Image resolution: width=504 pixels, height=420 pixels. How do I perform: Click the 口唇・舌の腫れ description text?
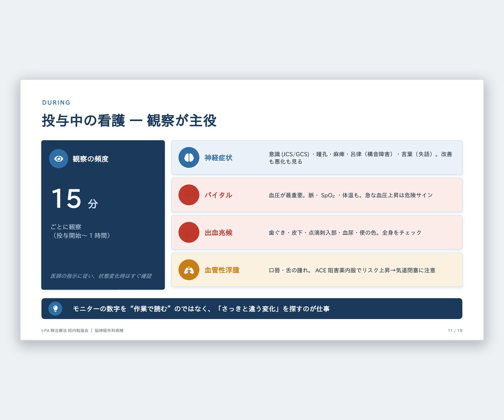(352, 270)
